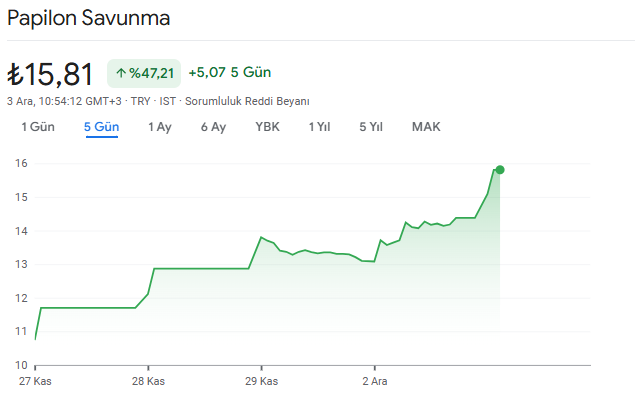Show the YBK year-to-date chart

click(267, 127)
